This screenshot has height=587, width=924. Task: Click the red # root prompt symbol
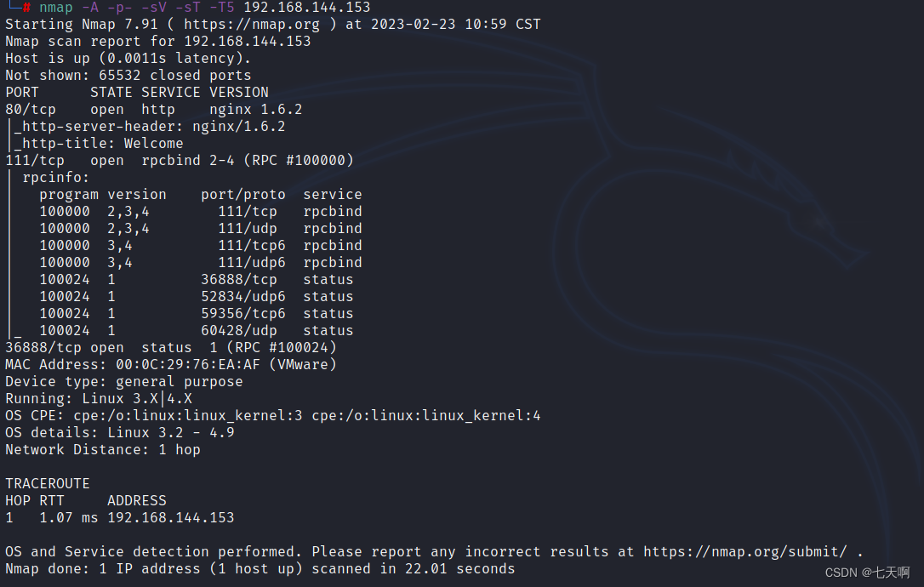click(x=26, y=7)
